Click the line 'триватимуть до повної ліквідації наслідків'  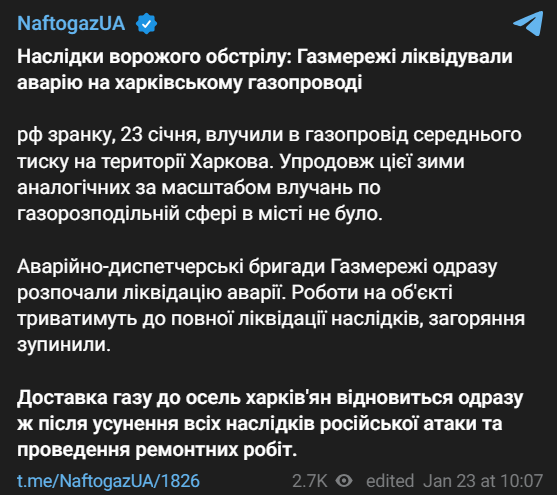tap(271, 319)
